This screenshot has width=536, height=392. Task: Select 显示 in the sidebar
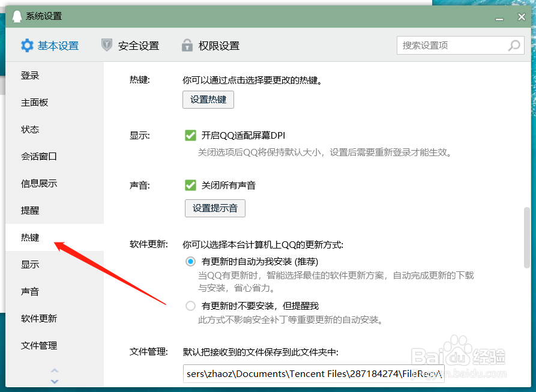click(55, 265)
